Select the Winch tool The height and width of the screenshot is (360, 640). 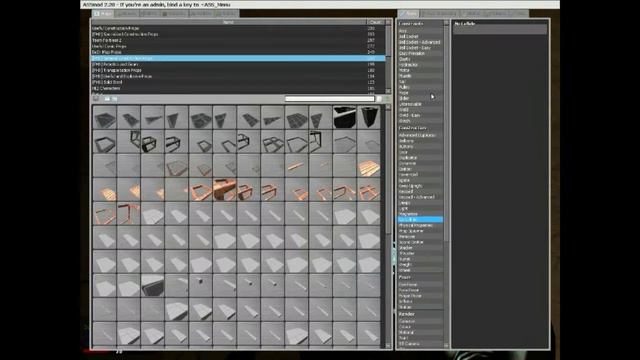[x=420, y=121]
